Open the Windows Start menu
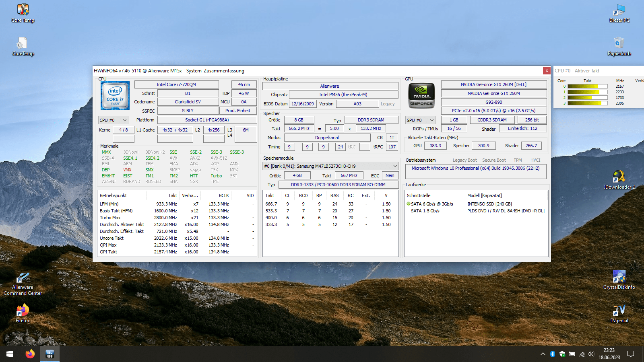The height and width of the screenshot is (362, 644). tap(10, 354)
